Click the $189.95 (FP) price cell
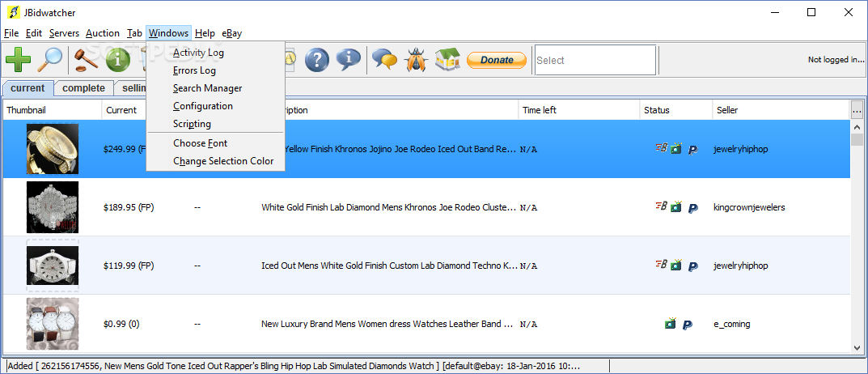This screenshot has height=374, width=868. (129, 207)
